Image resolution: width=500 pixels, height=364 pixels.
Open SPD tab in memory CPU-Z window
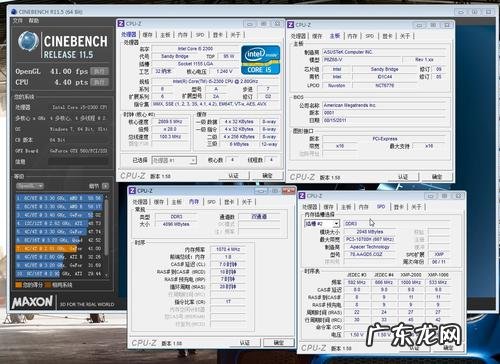[211, 202]
